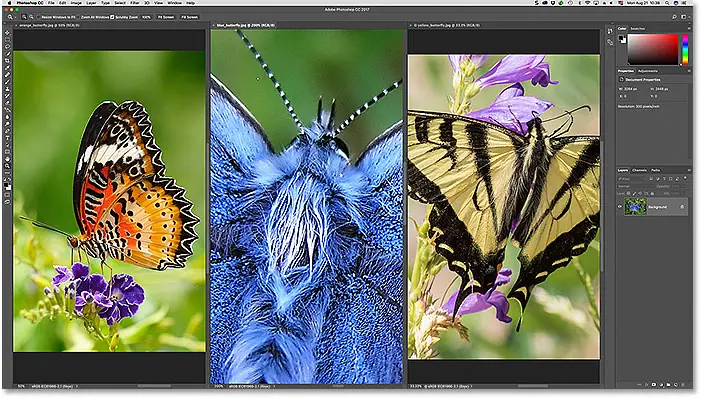This screenshot has height=398, width=701.
Task: Open the collapsed History panel icon
Action: click(610, 31)
